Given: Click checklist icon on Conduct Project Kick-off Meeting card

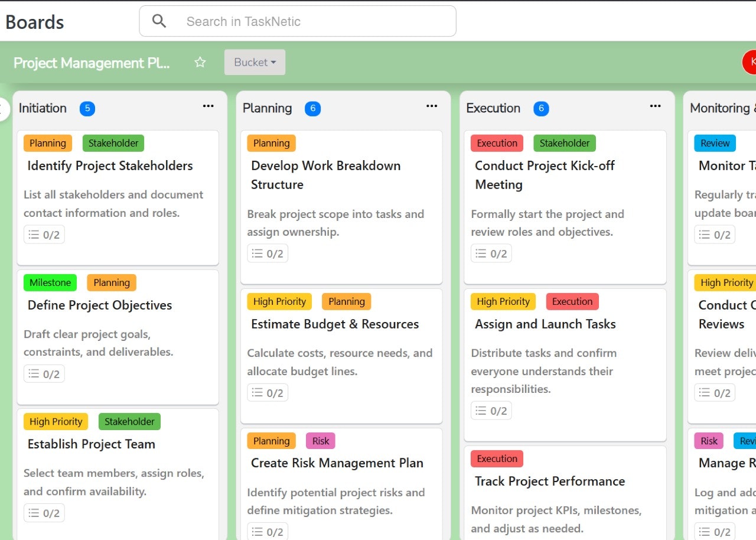Looking at the screenshot, I should (x=481, y=253).
